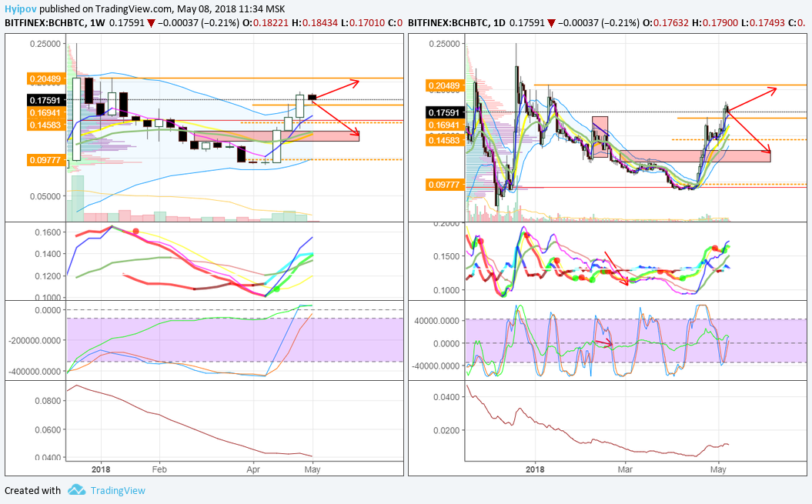812x504 pixels.
Task: Click the L:0.17493 low value in the daily header
Action: pyautogui.click(x=764, y=23)
